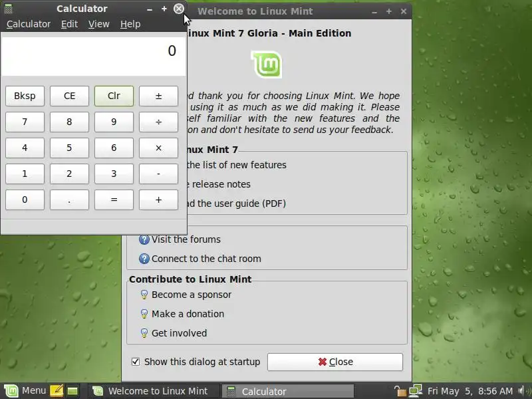This screenshot has height=399, width=532.
Task: Click the Calculator window title icon
Action: coord(9,9)
